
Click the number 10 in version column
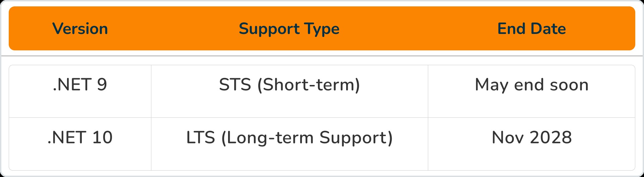tap(102, 138)
